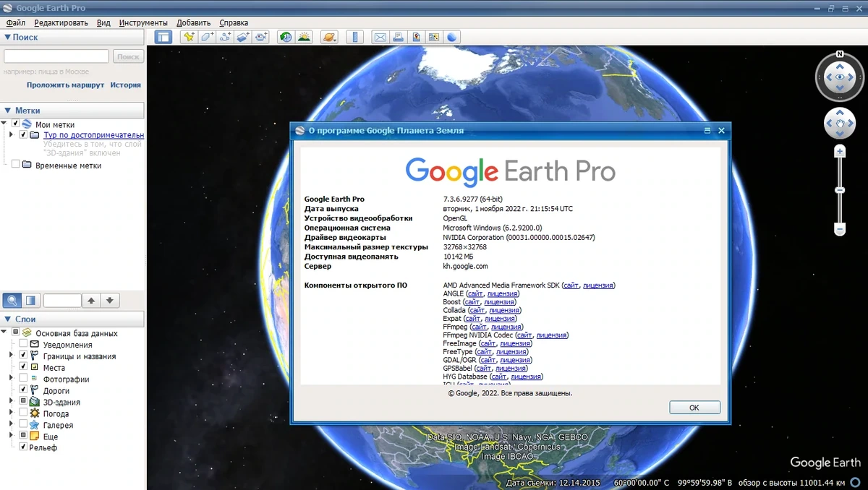868x490 pixels.
Task: Click OK in the about dialog
Action: pos(694,408)
